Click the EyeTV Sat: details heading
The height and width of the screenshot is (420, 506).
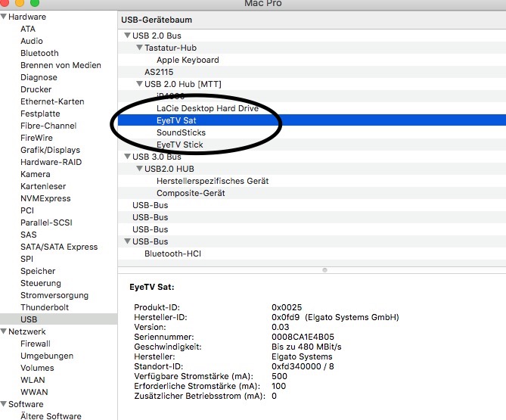tap(152, 287)
